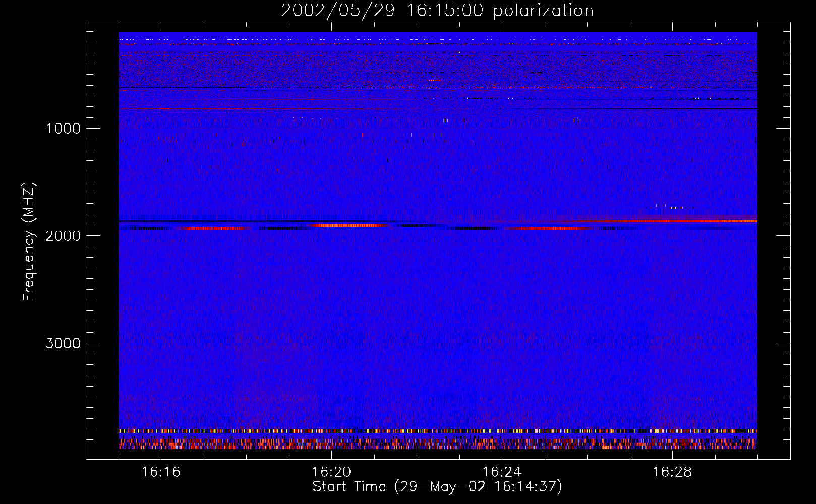Click the 16:28 time tick label
816x504 pixels.
(672, 472)
